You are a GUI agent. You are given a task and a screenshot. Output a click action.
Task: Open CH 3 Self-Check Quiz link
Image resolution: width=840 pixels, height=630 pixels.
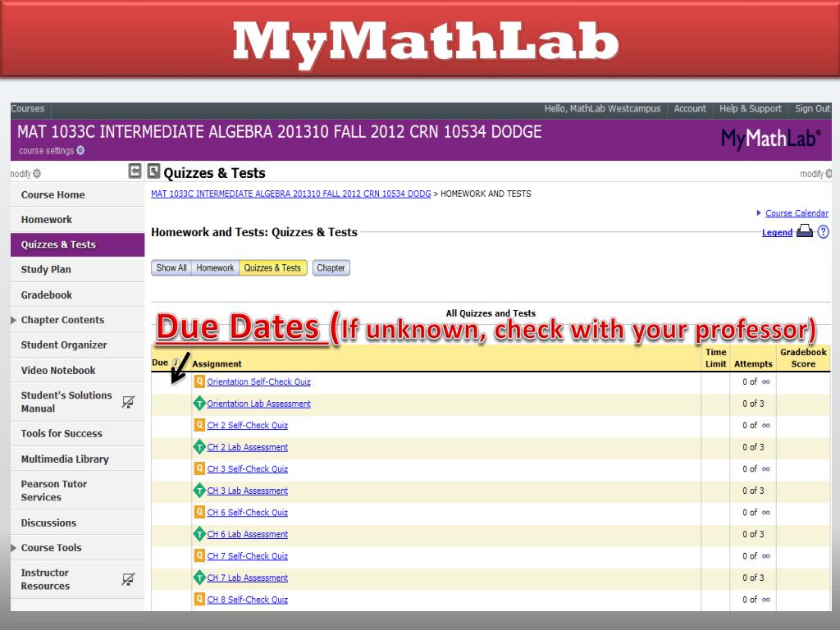click(x=248, y=468)
